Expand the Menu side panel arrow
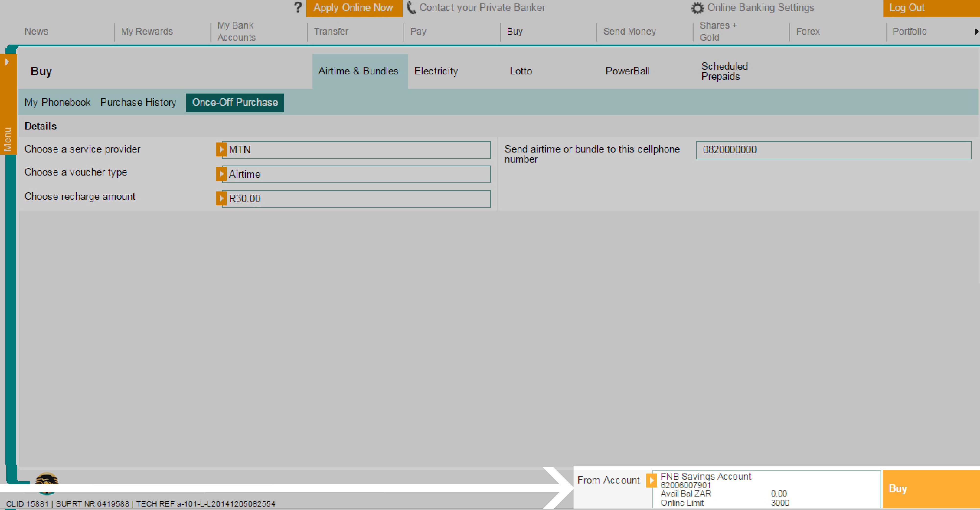980x510 pixels. pyautogui.click(x=7, y=62)
